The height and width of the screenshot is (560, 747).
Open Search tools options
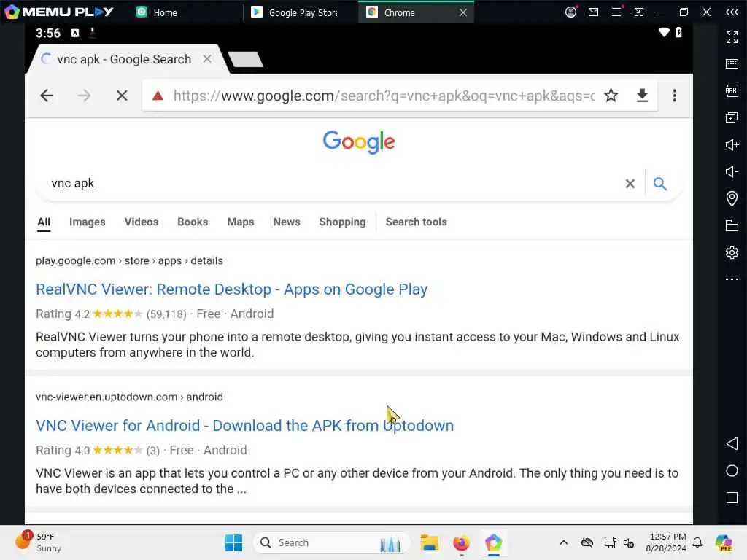417,222
